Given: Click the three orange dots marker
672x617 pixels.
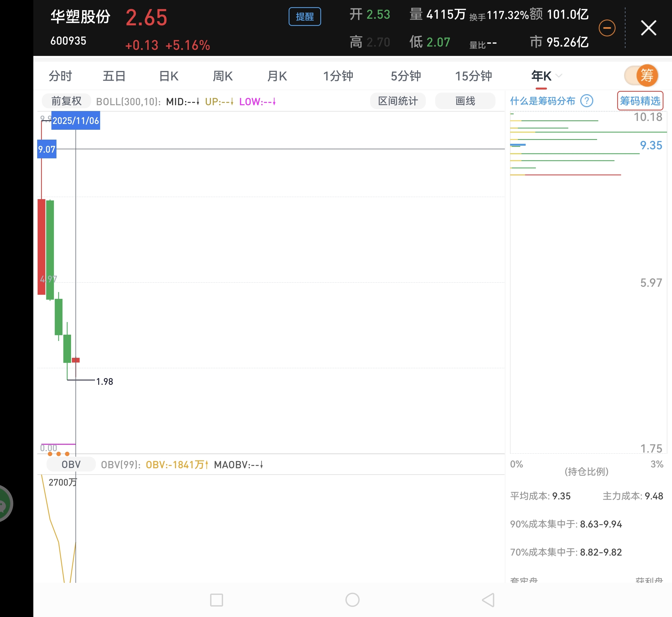Looking at the screenshot, I should click(x=58, y=454).
